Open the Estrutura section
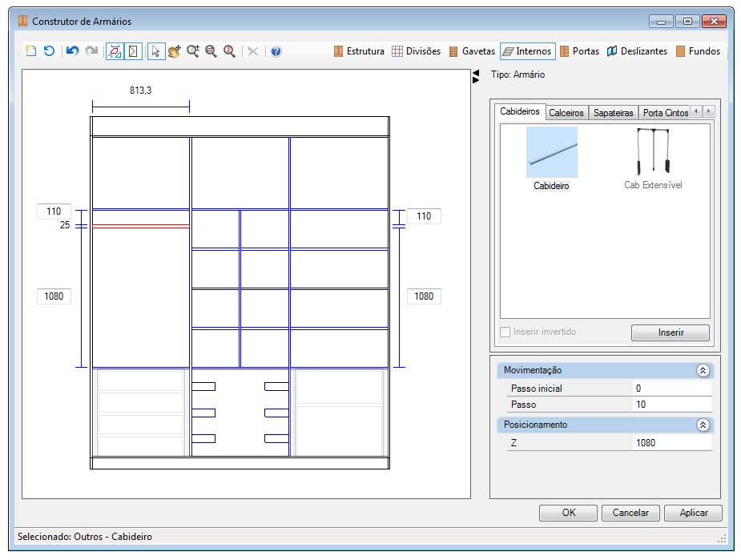Screen dimensions: 741x560 pyautogui.click(x=359, y=51)
